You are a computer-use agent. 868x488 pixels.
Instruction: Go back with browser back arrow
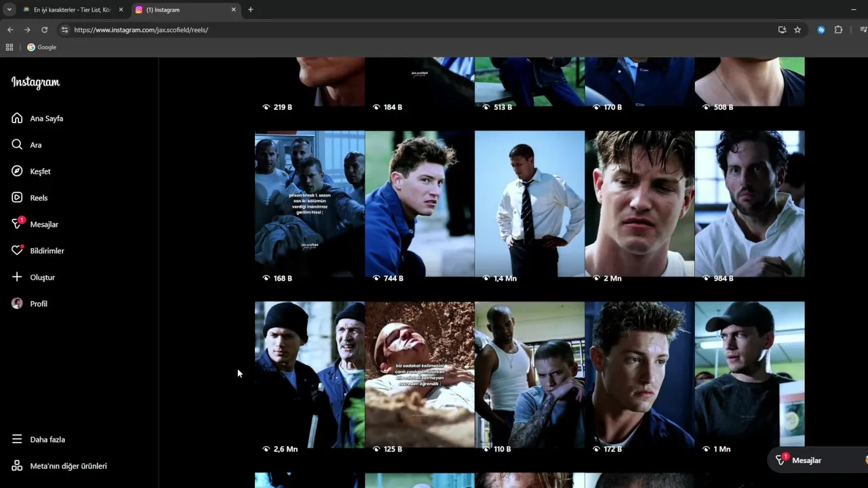click(10, 30)
